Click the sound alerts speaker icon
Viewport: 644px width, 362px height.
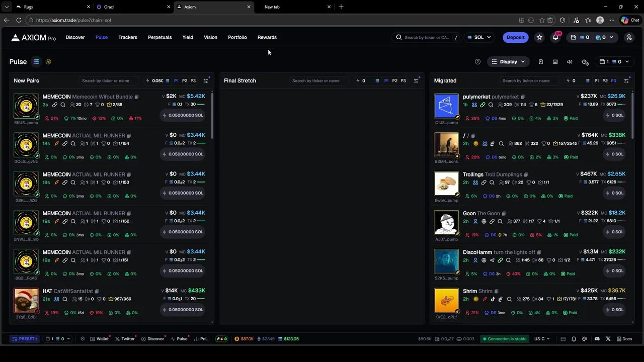pyautogui.click(x=570, y=62)
